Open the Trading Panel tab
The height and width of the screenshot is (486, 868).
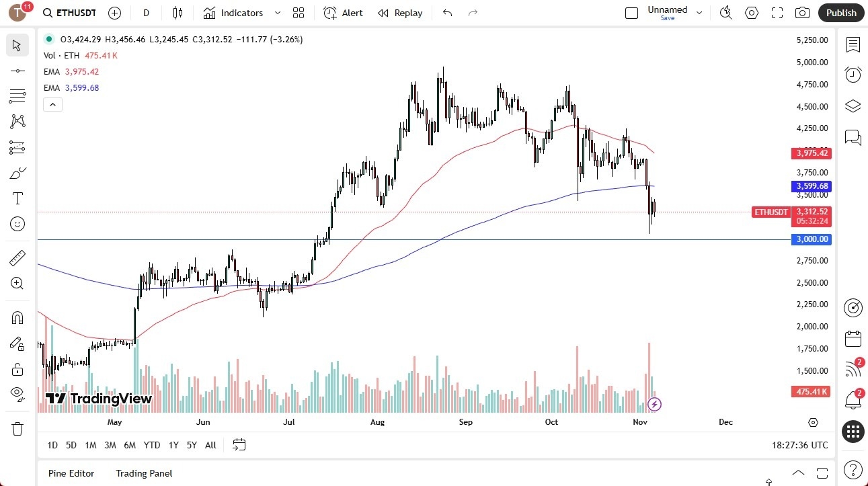point(143,473)
